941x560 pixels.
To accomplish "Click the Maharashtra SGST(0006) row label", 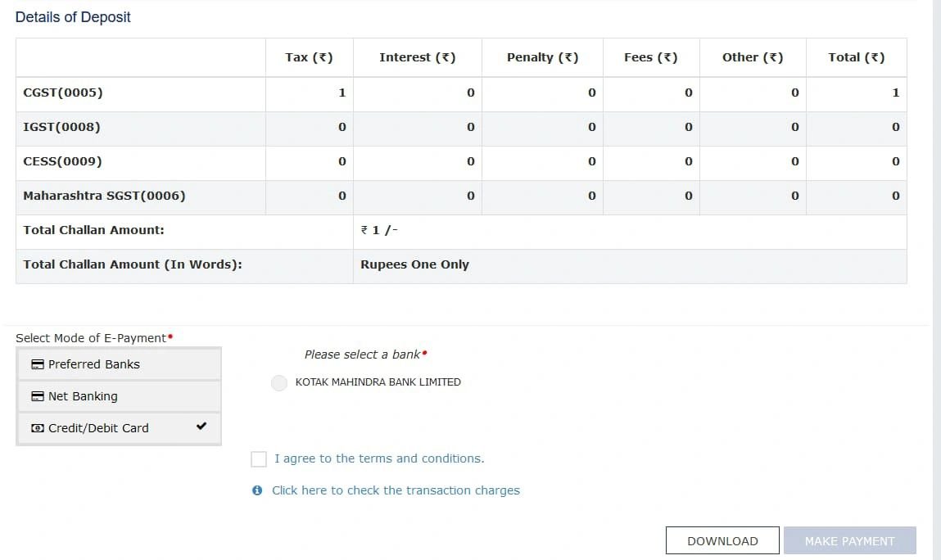I will pyautogui.click(x=104, y=196).
